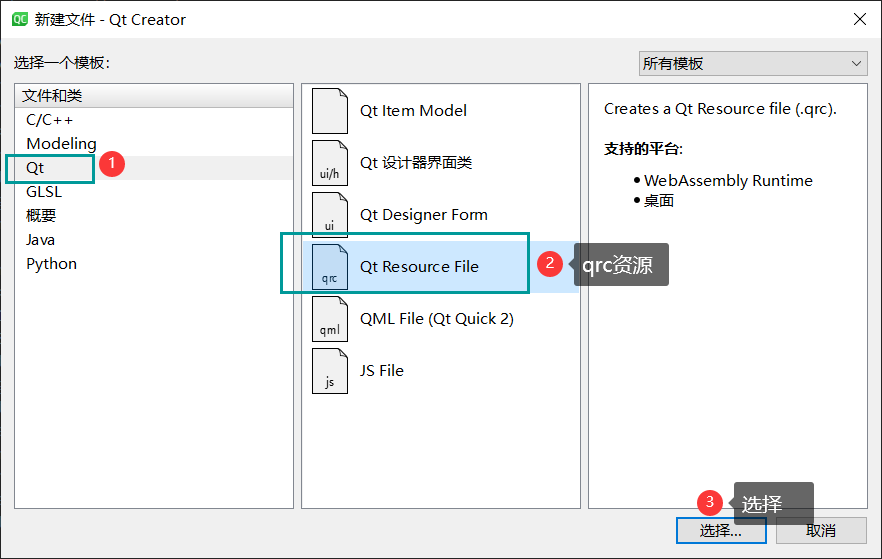Click the 取消 cancel button
Screen dimensions: 882x559
click(821, 530)
